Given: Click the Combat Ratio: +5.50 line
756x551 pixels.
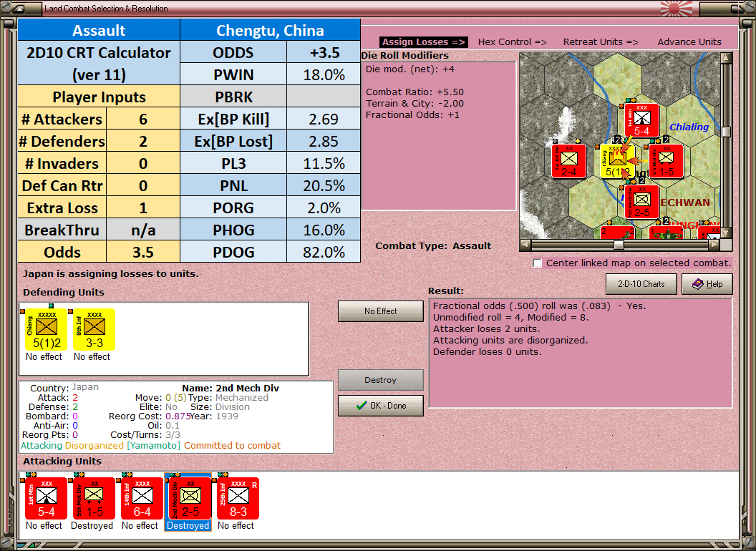Looking at the screenshot, I should (415, 92).
